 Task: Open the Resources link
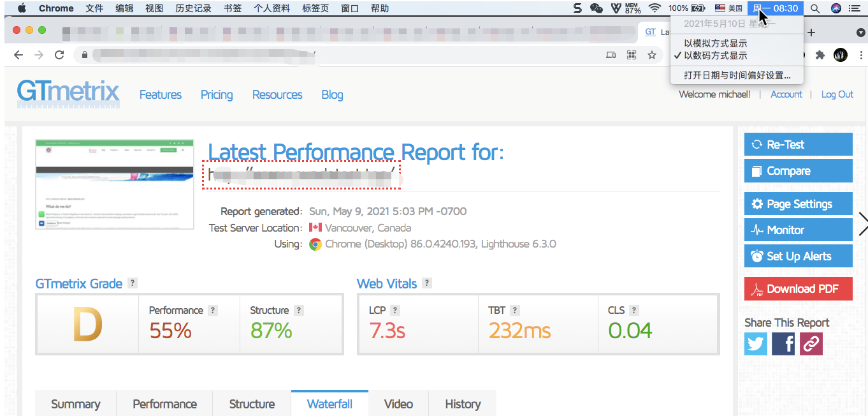pyautogui.click(x=277, y=94)
